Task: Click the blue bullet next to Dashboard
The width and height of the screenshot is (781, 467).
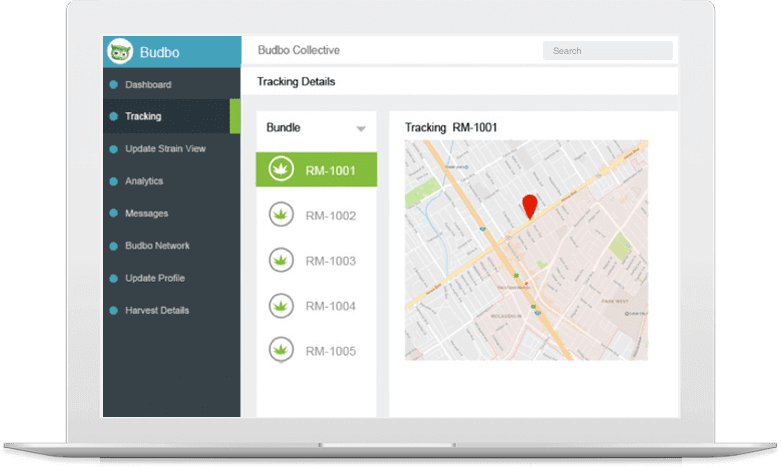Action: 114,85
